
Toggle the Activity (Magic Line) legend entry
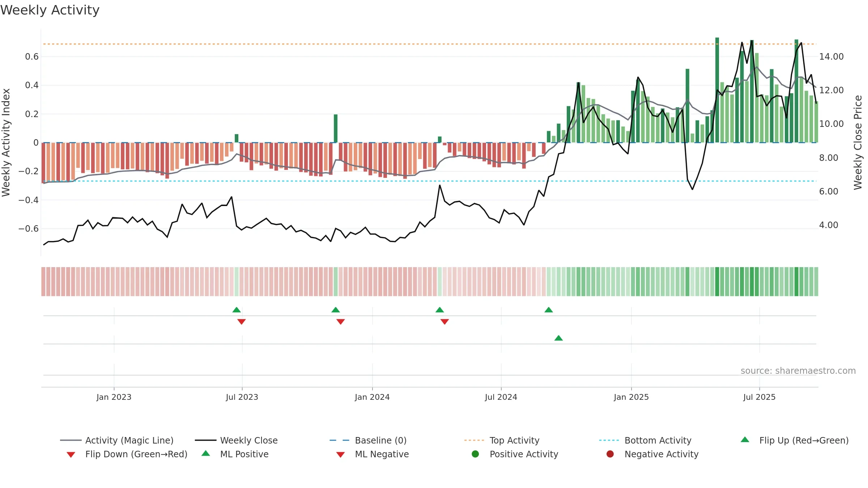coord(117,440)
